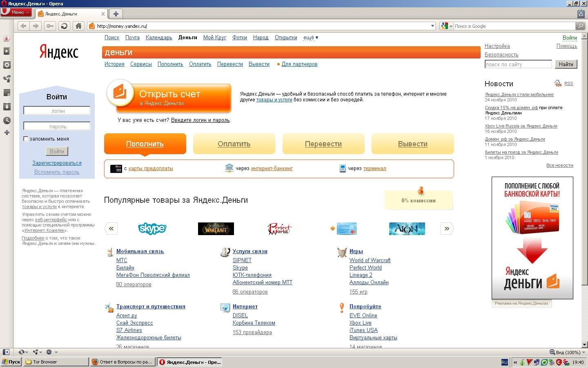Open the Unite panel icon
The height and width of the screenshot is (368, 588).
[7, 79]
